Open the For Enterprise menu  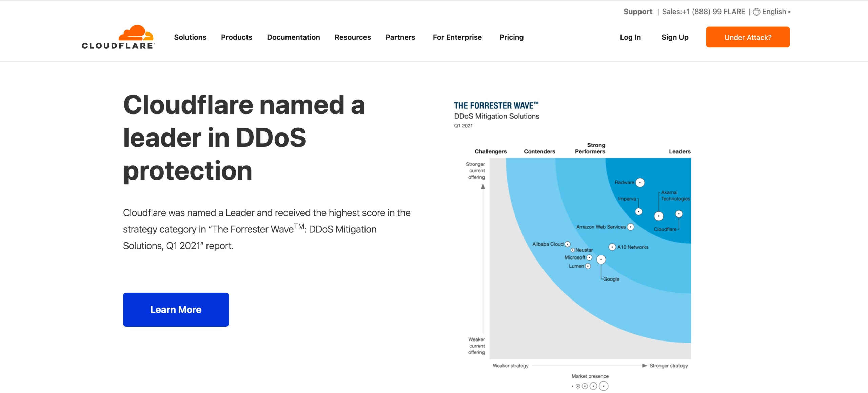tap(457, 37)
